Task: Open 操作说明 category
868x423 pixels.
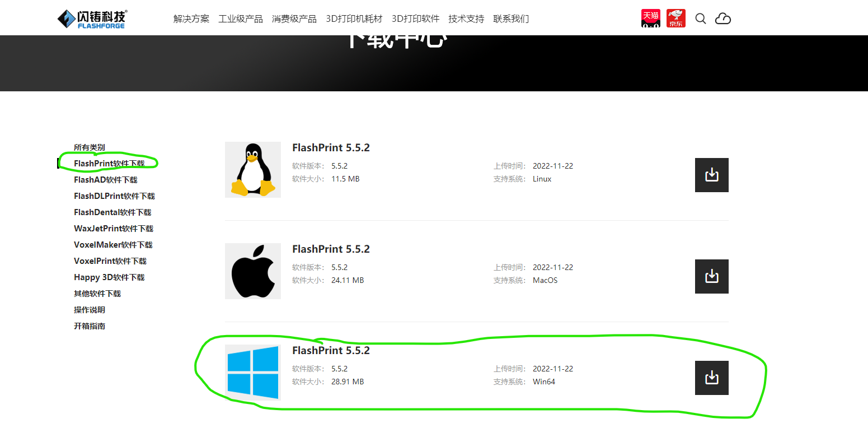Action: (90, 310)
